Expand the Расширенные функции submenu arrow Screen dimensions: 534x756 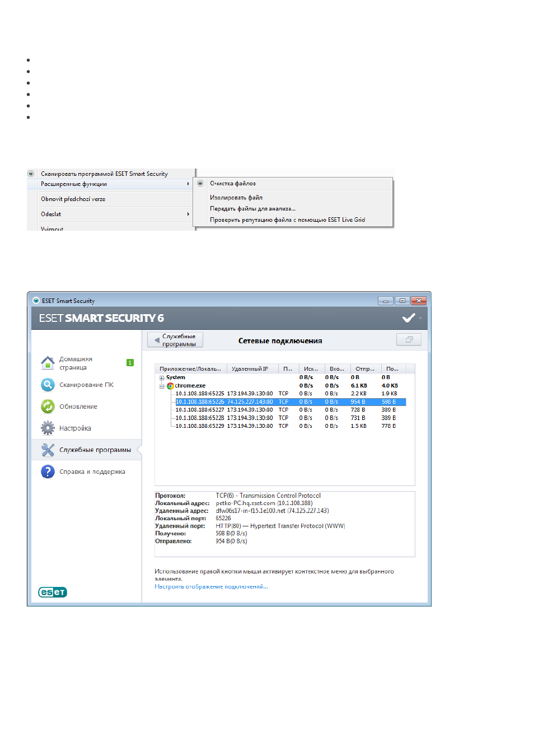pyautogui.click(x=188, y=184)
